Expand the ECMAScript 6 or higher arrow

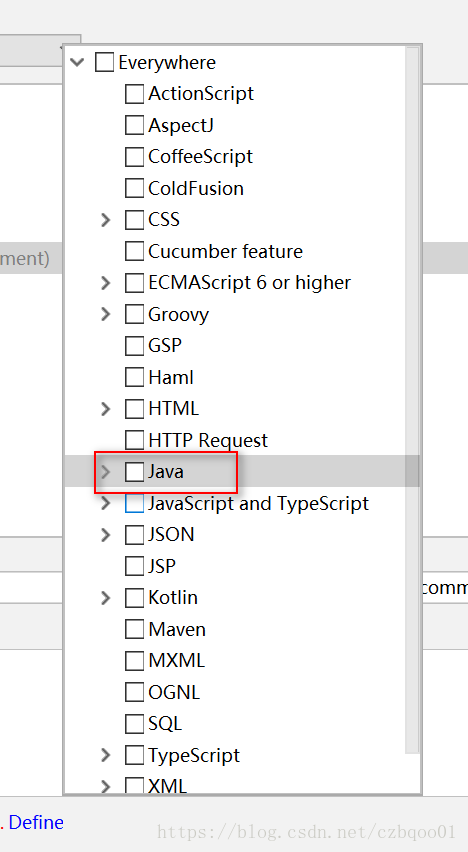(x=106, y=283)
